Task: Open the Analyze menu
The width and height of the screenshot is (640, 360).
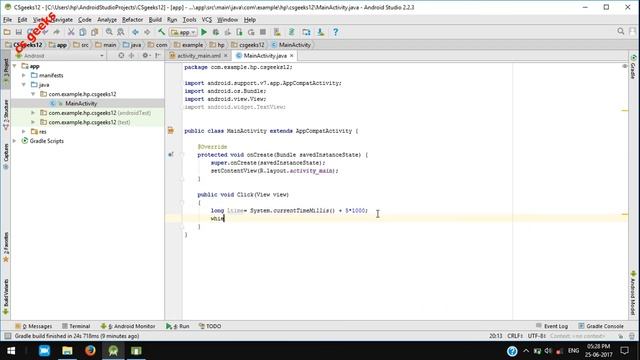Action: point(107,20)
